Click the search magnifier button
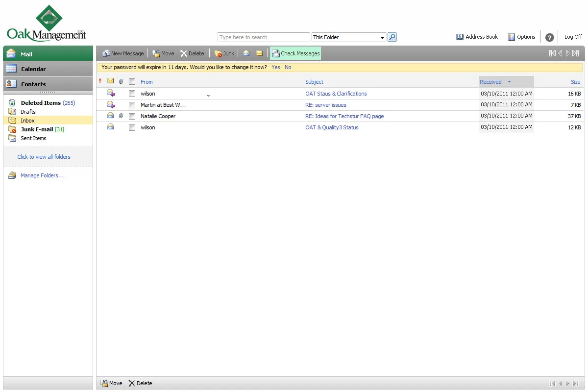Screen dimensions: 588x392 (392, 37)
